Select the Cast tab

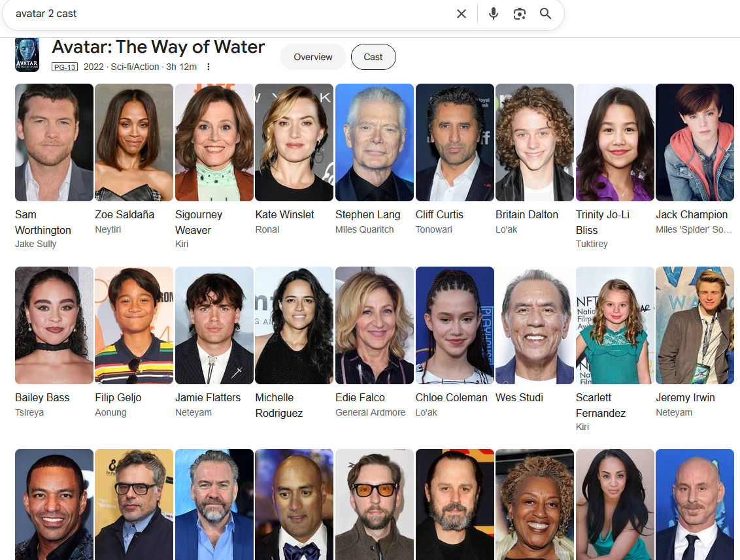click(373, 57)
